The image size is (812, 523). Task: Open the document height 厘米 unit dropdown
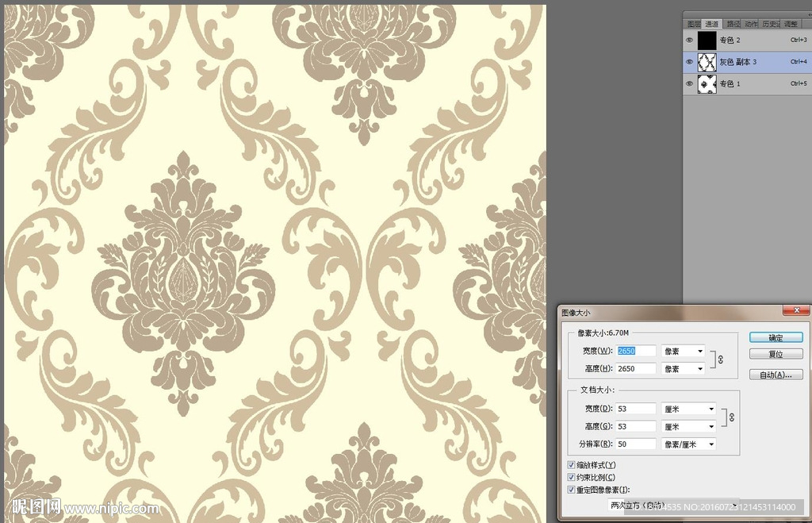pos(689,426)
